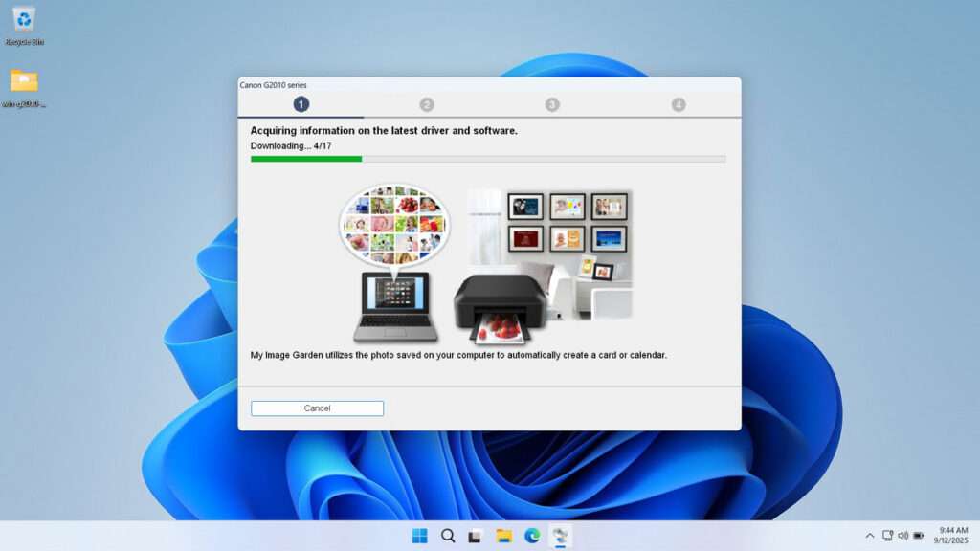Click the network icon in system tray
The image size is (980, 551).
point(887,536)
